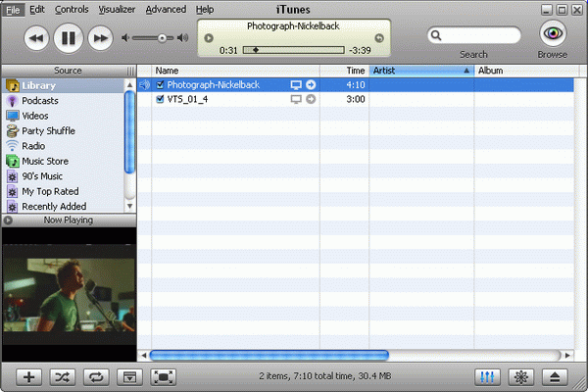Select Party Shuffle in Source list

(x=63, y=131)
